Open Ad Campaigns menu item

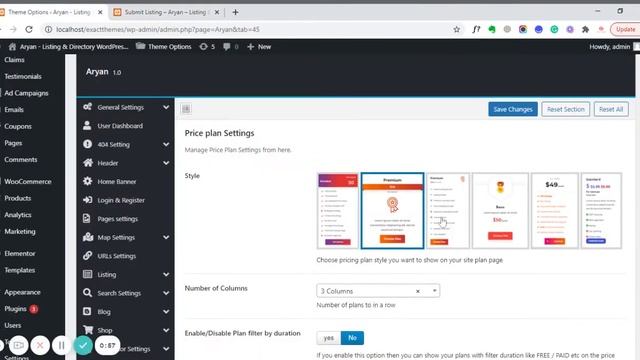coord(26,93)
